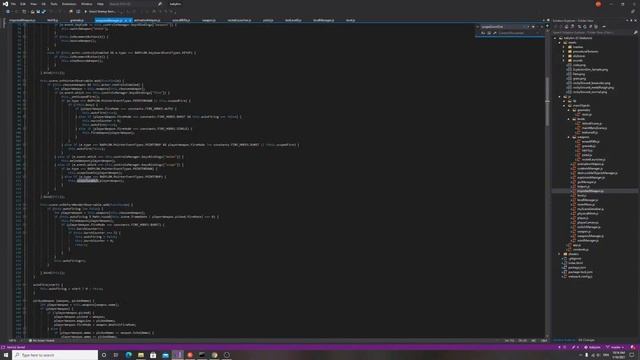This screenshot has width=640, height=360.
Task: Expand the skyboxes folder
Action: coord(565,56)
